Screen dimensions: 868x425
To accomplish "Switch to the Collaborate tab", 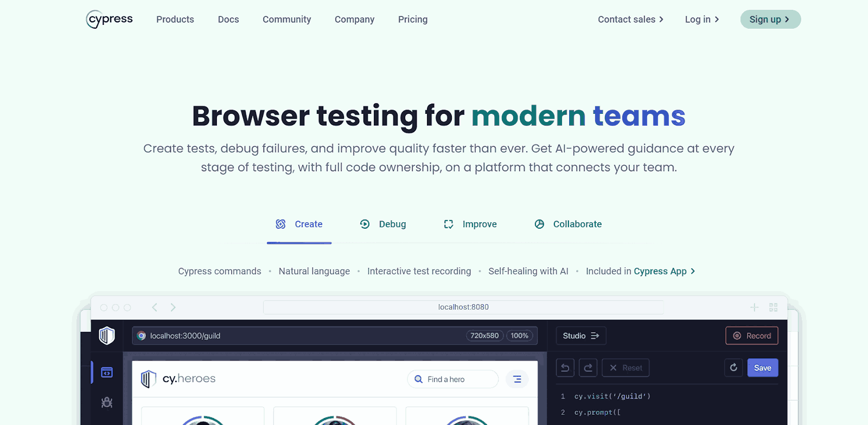I will pyautogui.click(x=568, y=224).
